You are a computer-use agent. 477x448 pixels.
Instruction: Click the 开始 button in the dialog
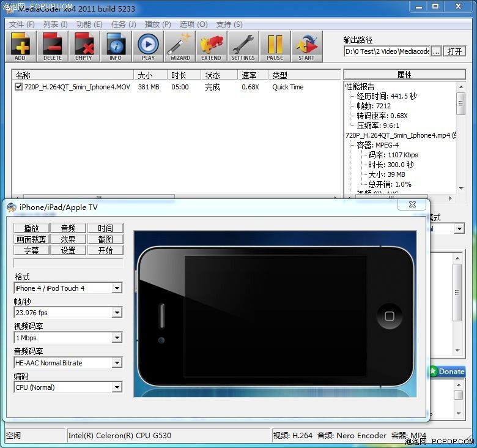[105, 250]
